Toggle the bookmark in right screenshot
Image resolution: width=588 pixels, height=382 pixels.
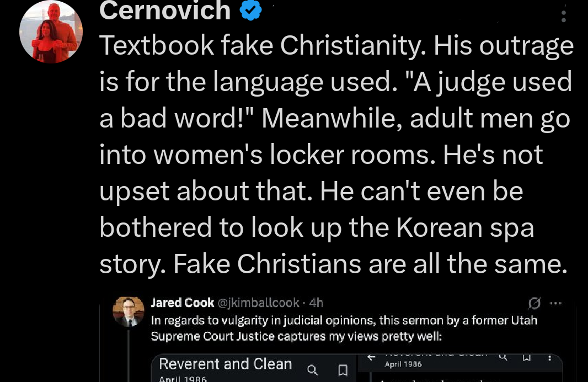[526, 358]
